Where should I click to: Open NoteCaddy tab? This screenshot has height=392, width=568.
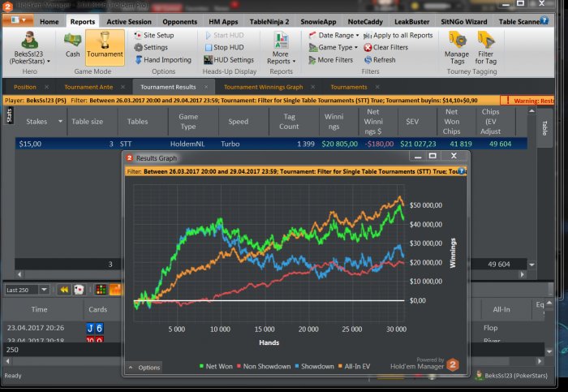(365, 22)
